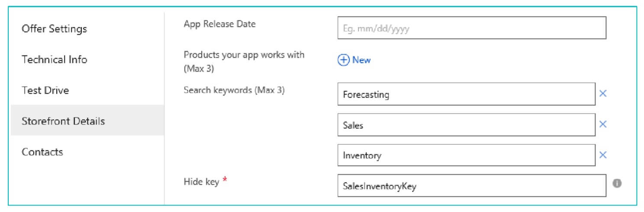Click the info icon next to Hide key
644x212 pixels.
tap(617, 183)
